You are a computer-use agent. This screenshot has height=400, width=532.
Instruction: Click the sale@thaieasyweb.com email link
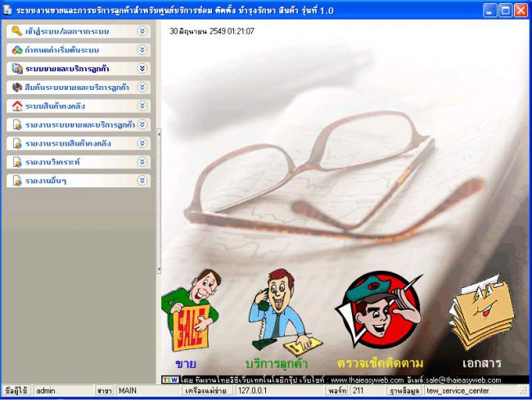[462, 380]
